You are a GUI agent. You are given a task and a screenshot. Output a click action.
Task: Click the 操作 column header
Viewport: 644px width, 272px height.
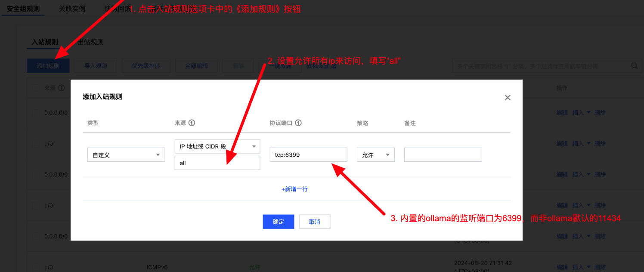point(562,88)
